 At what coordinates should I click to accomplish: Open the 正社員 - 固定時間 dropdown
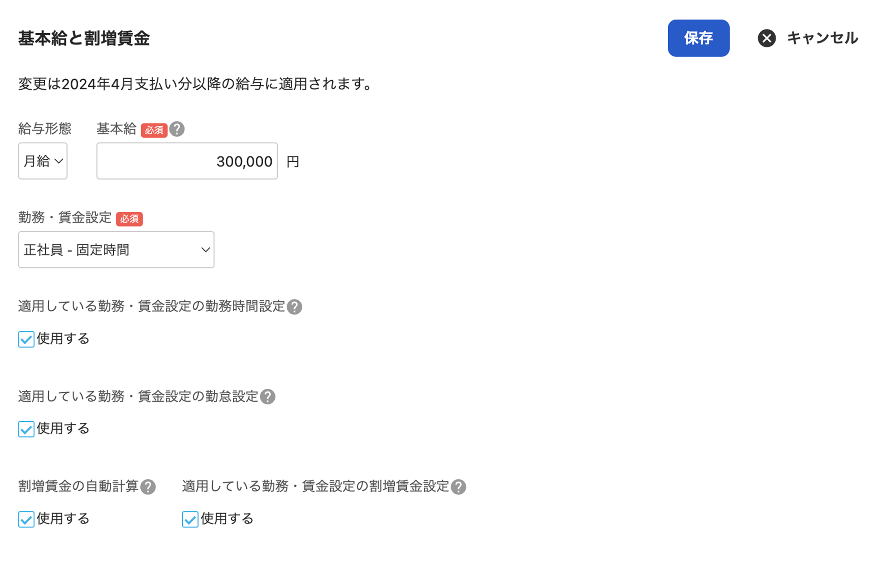click(116, 250)
